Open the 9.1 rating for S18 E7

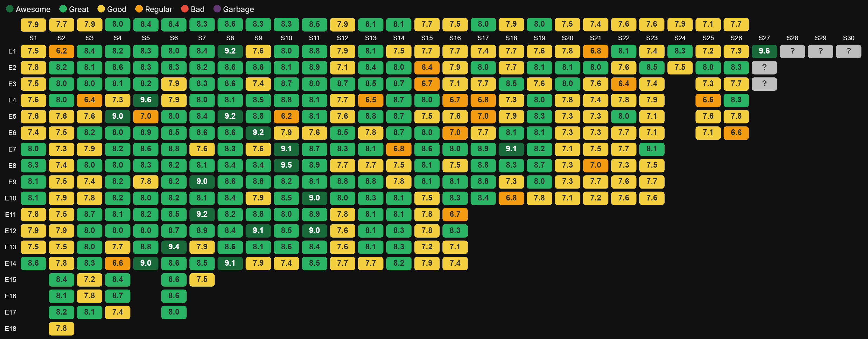[x=511, y=149]
